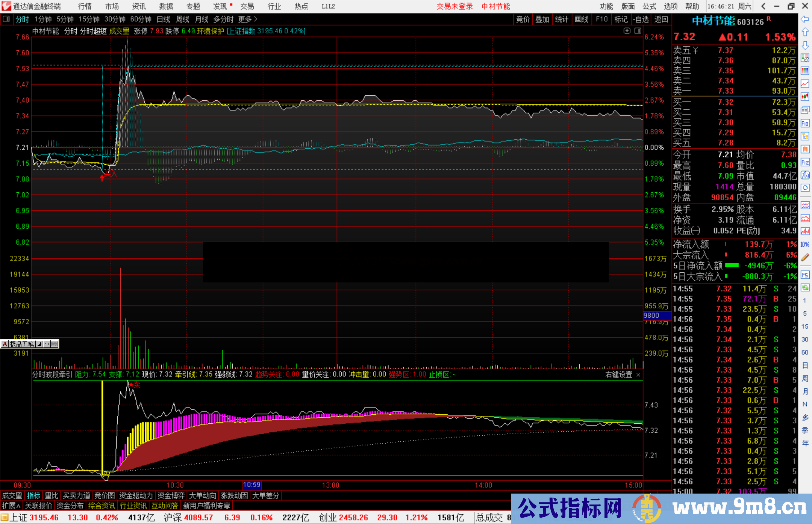Screen dimensions: 812x524
Task: Click 右键设置 on indicator panel
Action: pos(619,375)
